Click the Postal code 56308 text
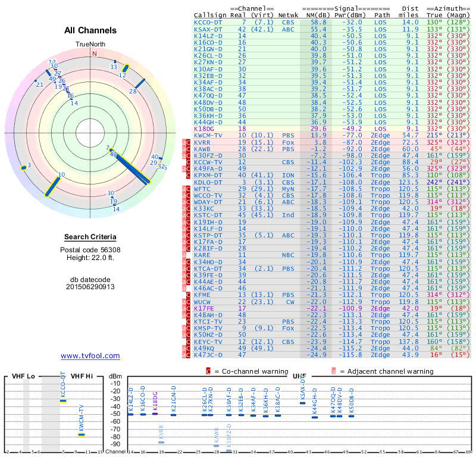 click(x=90, y=250)
